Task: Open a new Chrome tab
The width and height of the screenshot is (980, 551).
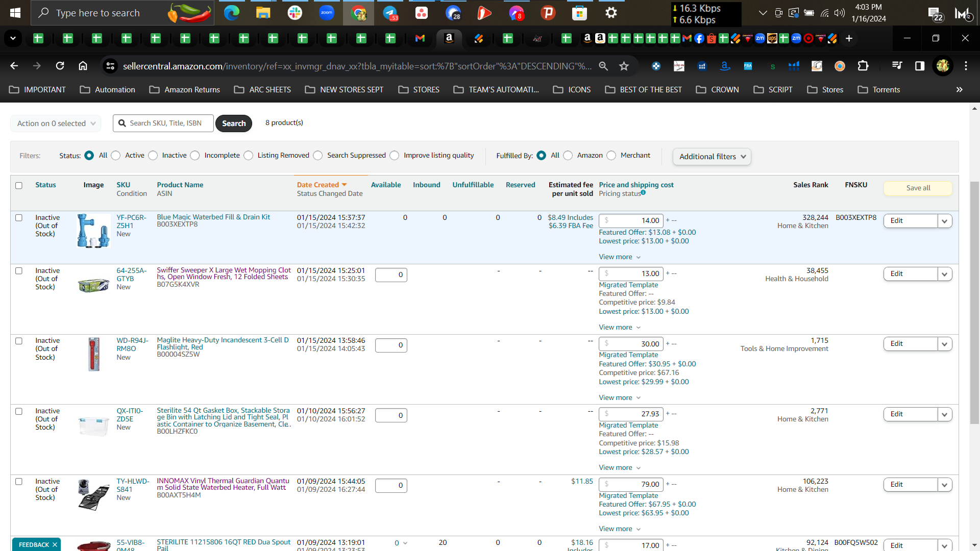Action: coord(849,38)
